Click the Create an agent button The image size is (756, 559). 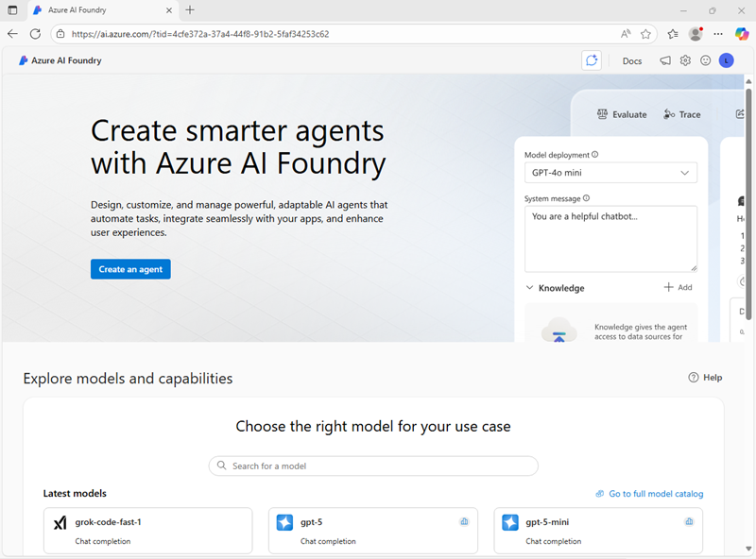130,269
